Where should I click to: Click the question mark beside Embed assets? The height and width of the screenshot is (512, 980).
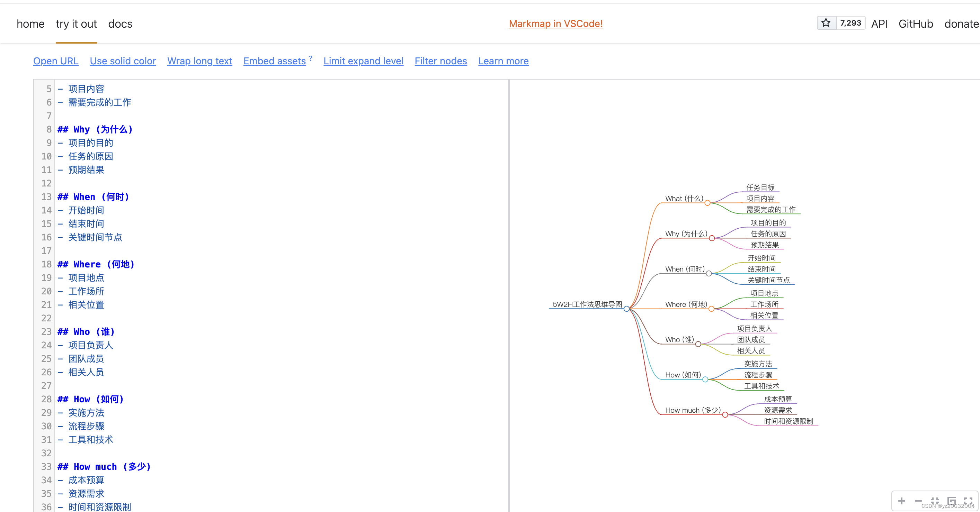pyautogui.click(x=310, y=58)
